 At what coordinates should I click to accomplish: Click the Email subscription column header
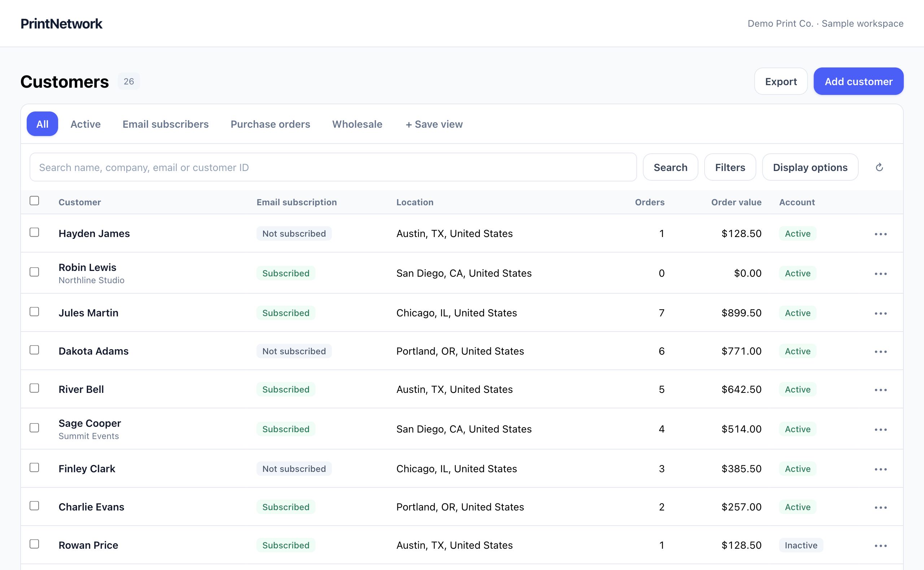tap(296, 202)
